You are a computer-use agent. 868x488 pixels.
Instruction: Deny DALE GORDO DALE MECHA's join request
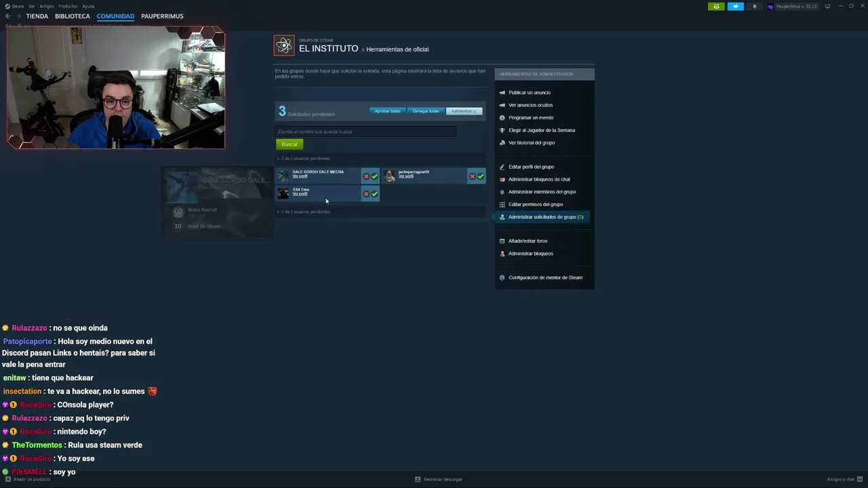(x=366, y=176)
